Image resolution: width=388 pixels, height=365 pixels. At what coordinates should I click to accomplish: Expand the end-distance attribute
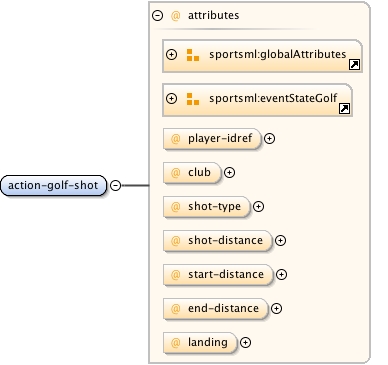click(276, 309)
